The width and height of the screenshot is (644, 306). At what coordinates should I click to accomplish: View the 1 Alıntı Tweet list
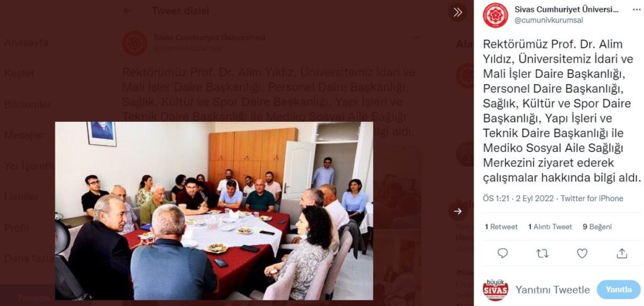pos(550,227)
